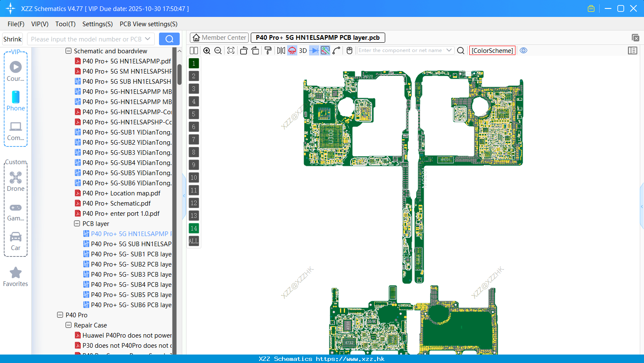Viewport: 644px width, 363px height.
Task: Expand right panel with edge handle
Action: tap(642, 206)
